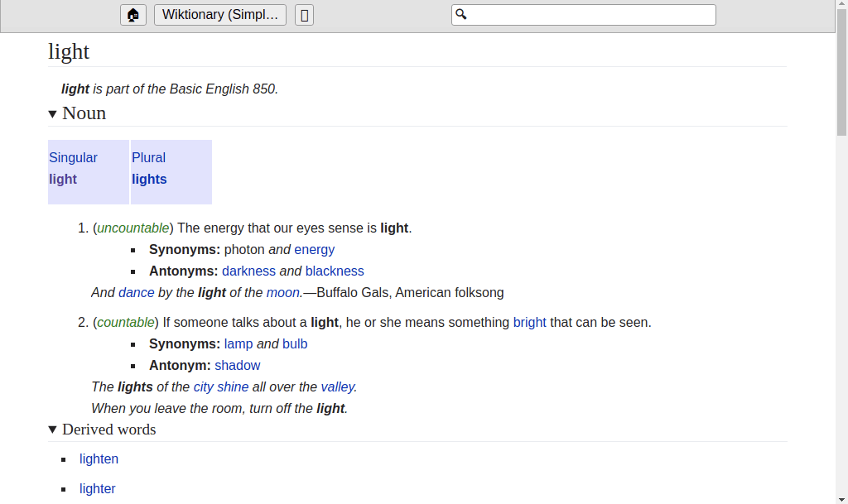Open the Wiktionary (Simpl…) main page button

coord(219,15)
